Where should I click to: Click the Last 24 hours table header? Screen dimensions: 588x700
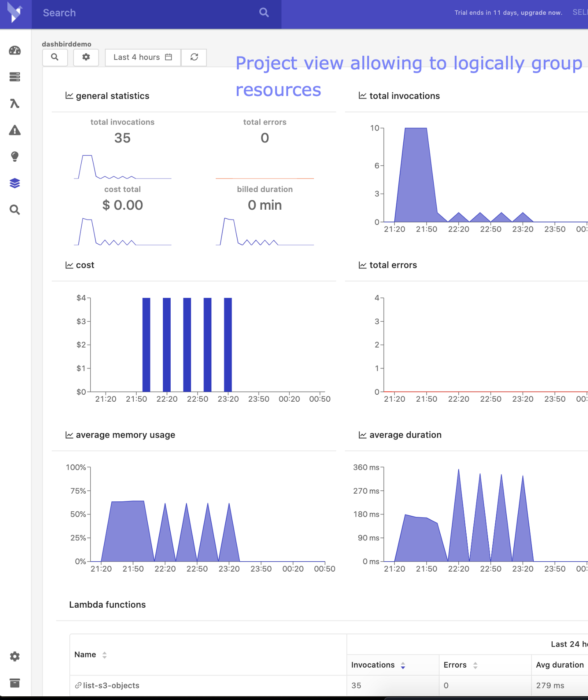coord(569,644)
